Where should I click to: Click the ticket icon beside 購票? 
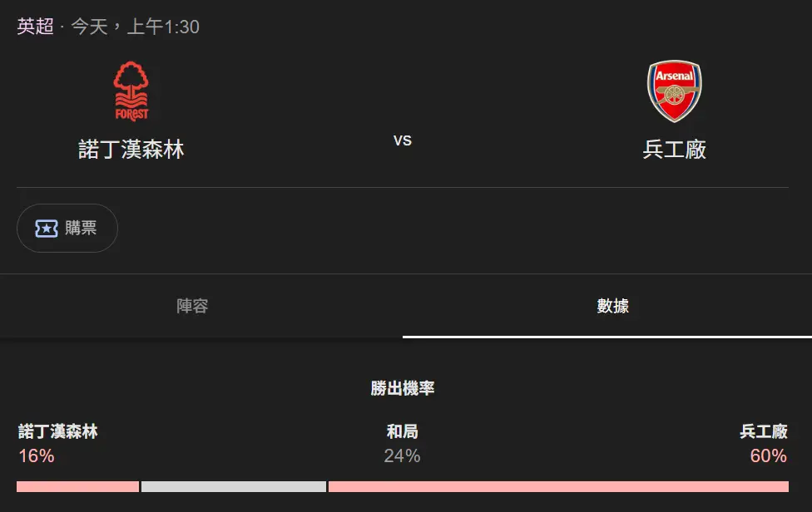pyautogui.click(x=47, y=228)
